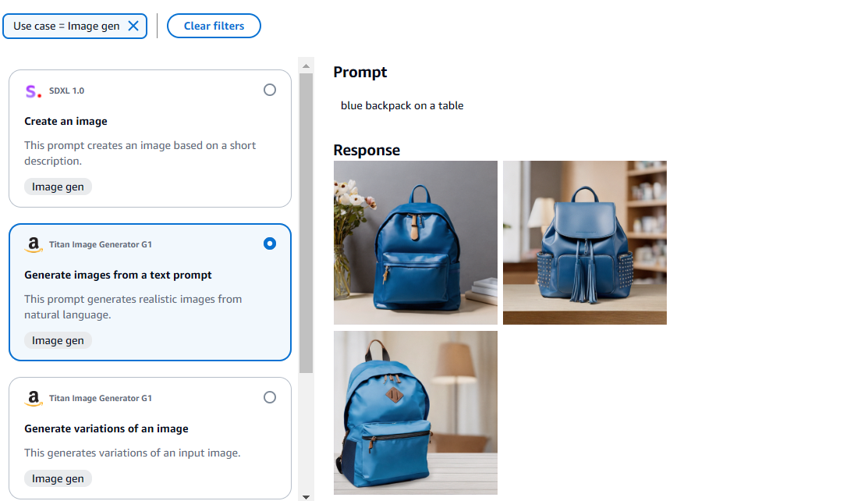The image size is (868, 501).
Task: Click the scrollbar up arrow
Action: pos(306,66)
